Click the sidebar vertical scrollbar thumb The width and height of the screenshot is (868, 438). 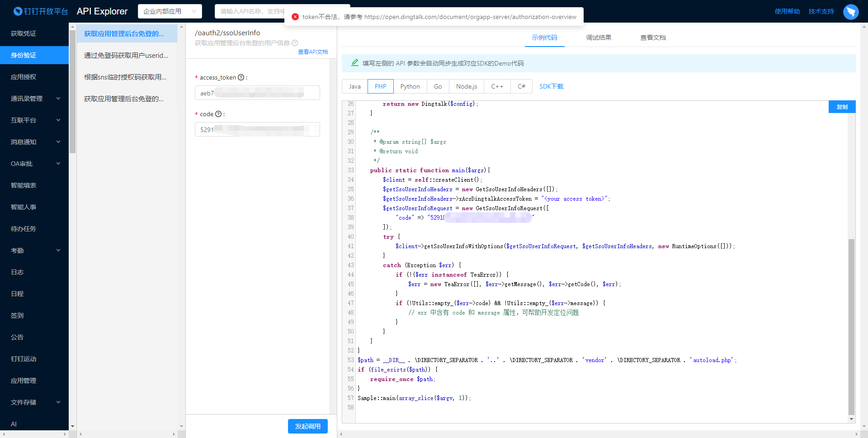(x=72, y=92)
